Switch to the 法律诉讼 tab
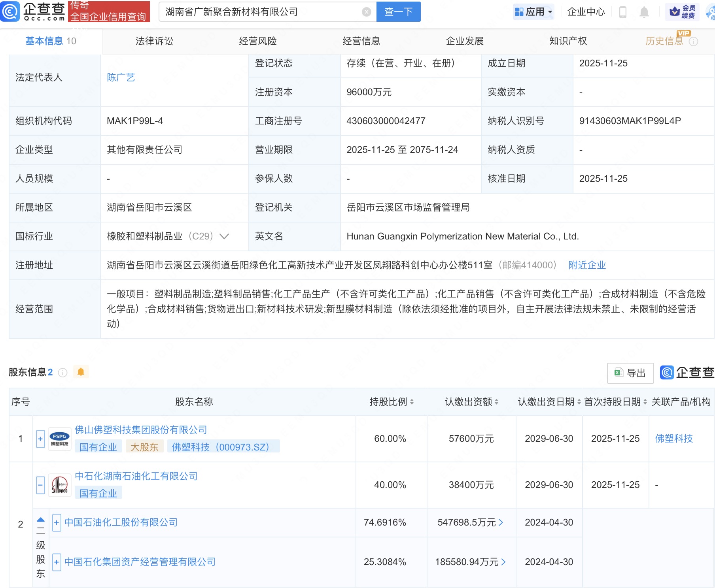The height and width of the screenshot is (588, 715). [x=154, y=41]
